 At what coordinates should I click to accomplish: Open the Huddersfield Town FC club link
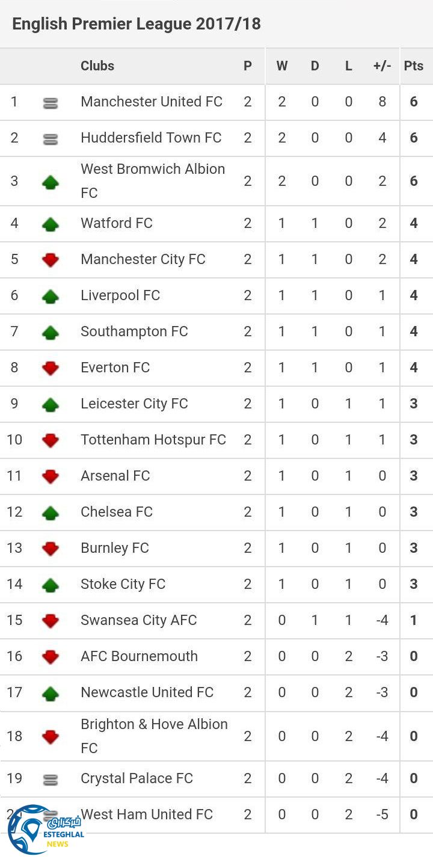[151, 138]
